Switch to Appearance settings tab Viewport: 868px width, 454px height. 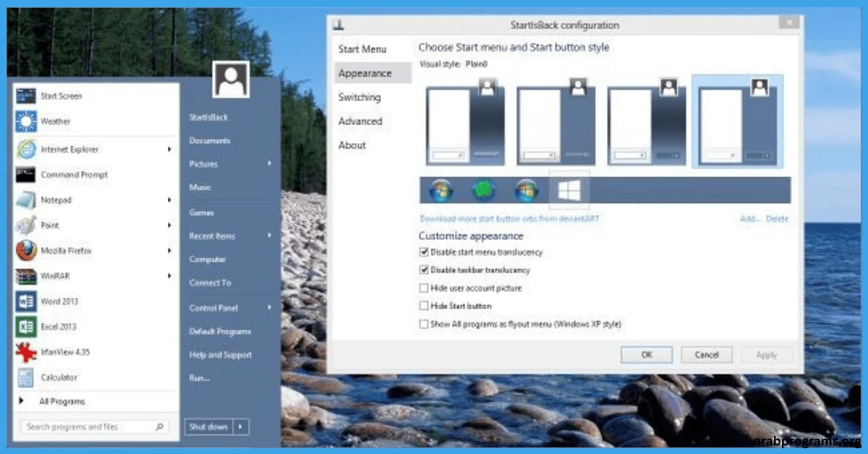tap(365, 73)
